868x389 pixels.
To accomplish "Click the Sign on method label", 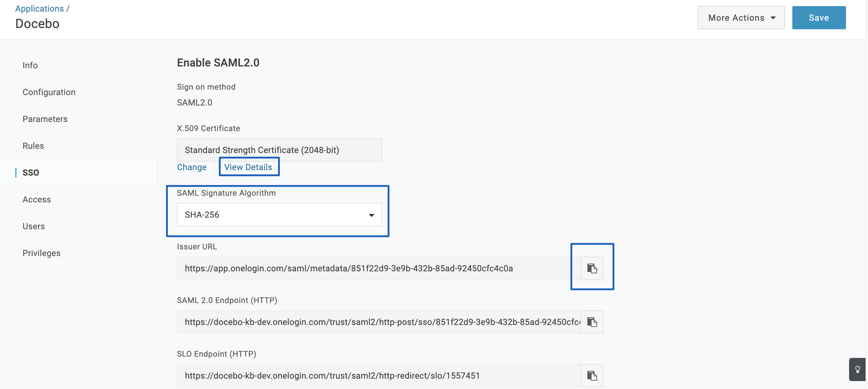I will coord(206,87).
